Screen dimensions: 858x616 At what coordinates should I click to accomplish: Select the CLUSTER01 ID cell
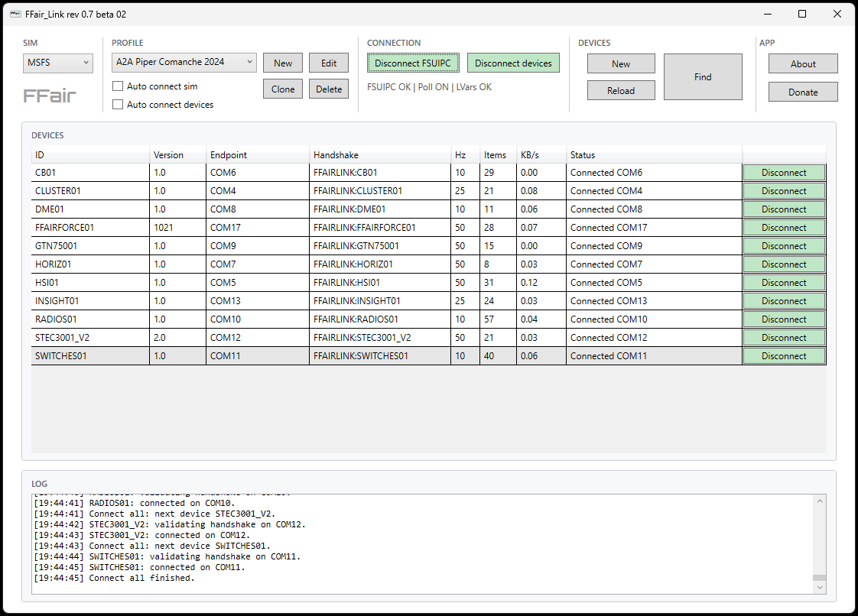90,191
